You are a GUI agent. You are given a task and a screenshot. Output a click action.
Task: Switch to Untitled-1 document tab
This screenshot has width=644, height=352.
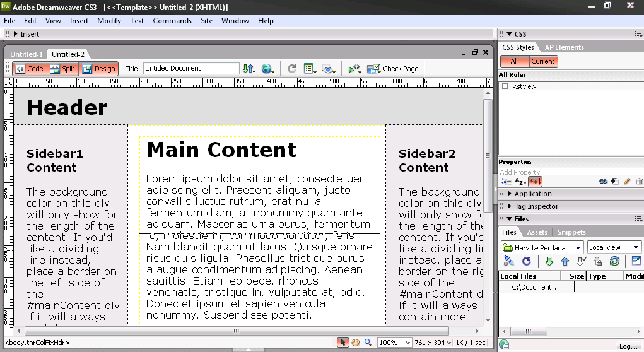click(26, 54)
